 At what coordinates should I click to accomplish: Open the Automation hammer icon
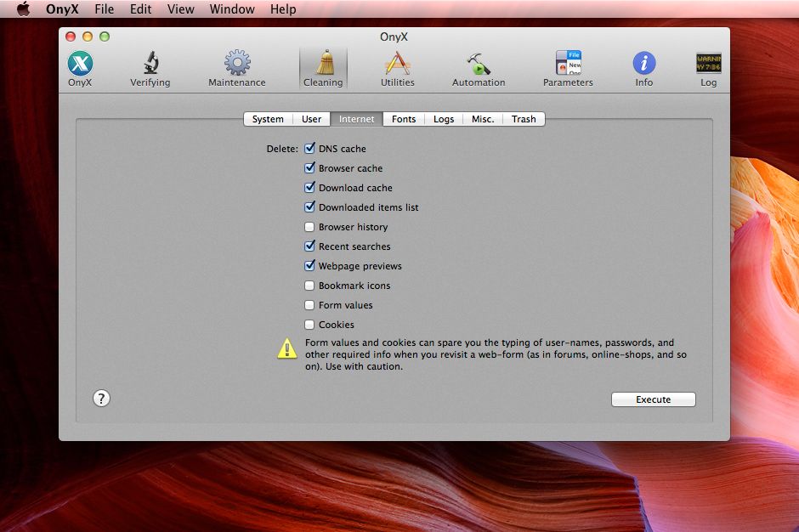click(478, 63)
